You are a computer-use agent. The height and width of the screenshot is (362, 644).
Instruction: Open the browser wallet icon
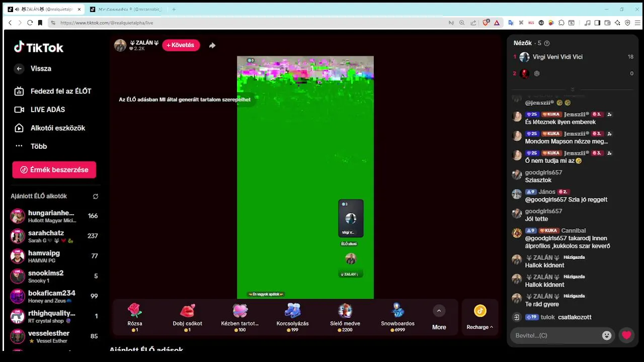607,23
